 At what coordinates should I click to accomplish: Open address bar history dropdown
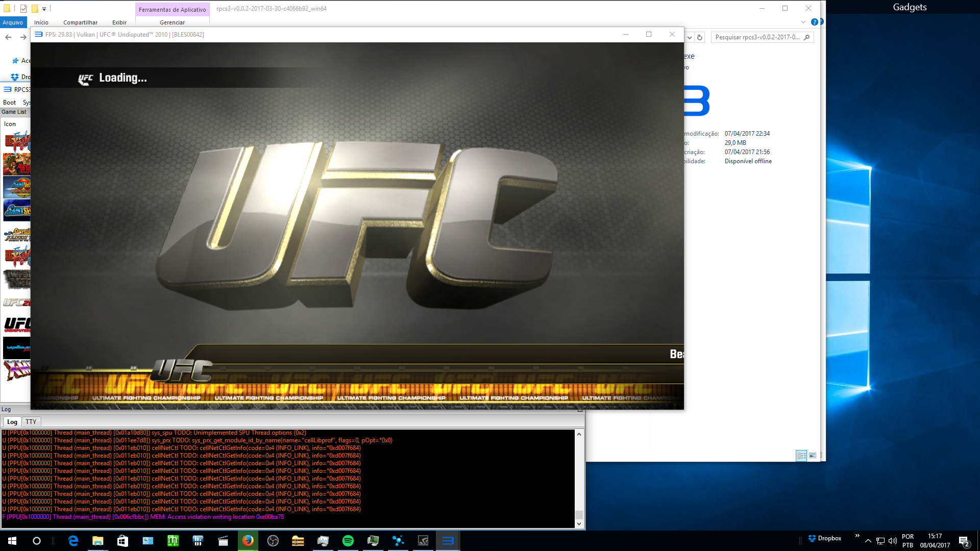pos(690,37)
